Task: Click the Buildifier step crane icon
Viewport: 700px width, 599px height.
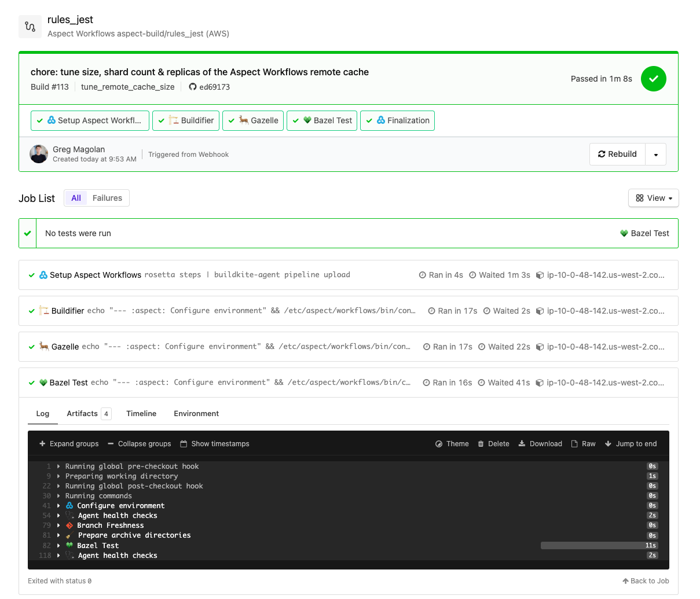Action: (174, 120)
